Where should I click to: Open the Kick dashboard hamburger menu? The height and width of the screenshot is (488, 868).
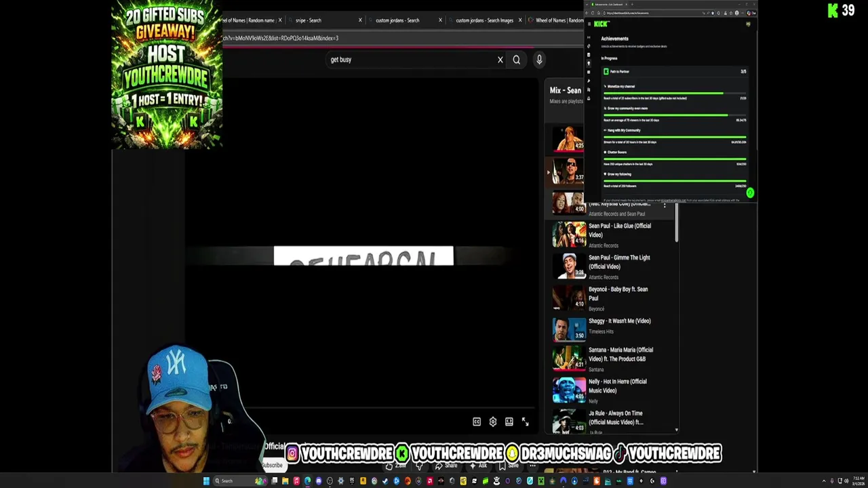[x=589, y=24]
